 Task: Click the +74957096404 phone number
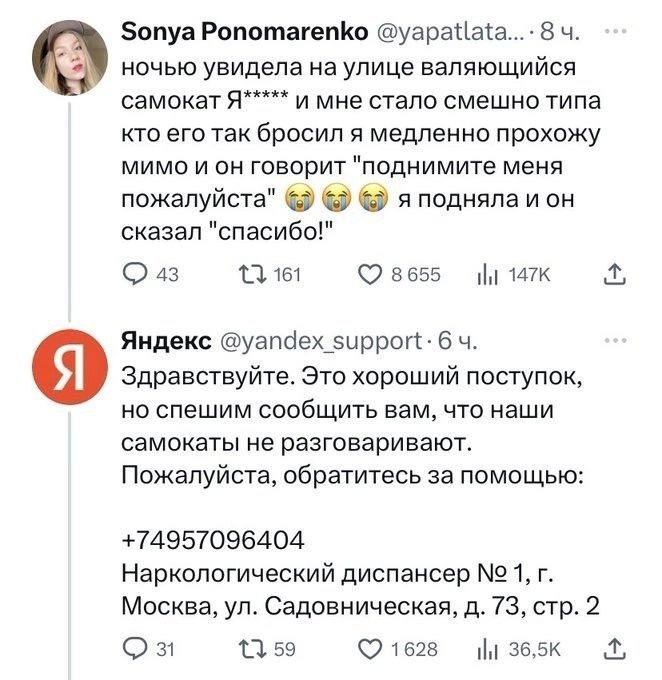coord(212,541)
